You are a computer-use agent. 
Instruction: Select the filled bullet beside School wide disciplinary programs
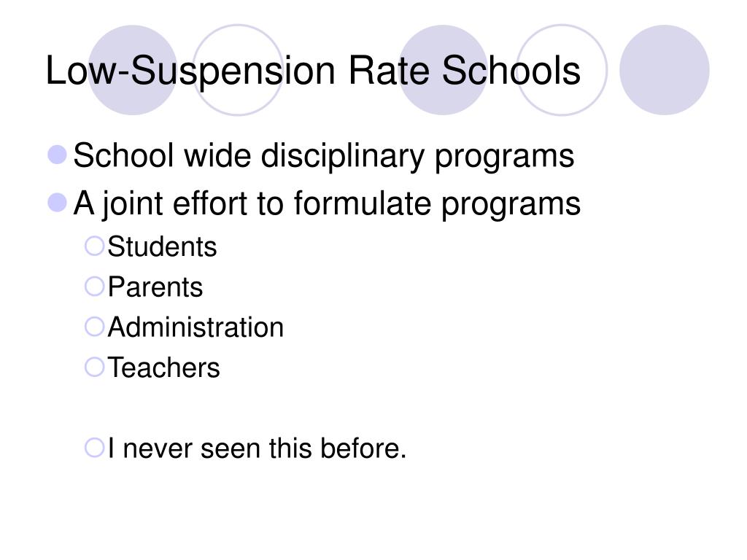(57, 155)
